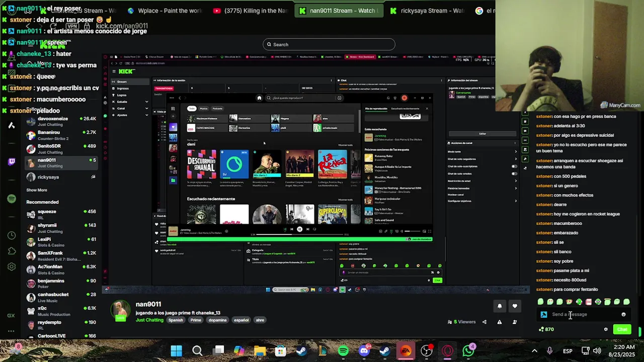This screenshot has height=362, width=644.
Task: Launch Spotify from the taskbar
Action: point(343,350)
